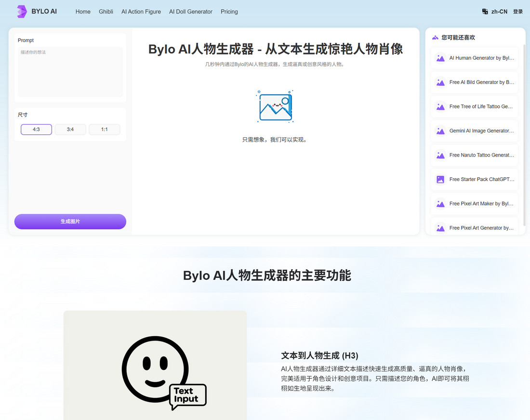Click the AI Human Generator item icon
This screenshot has height=420, width=530.
[440, 58]
